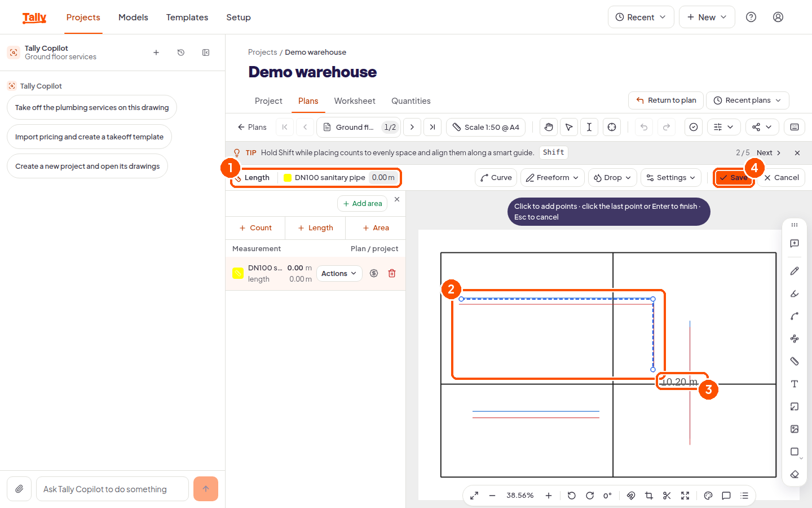Open the Actions dropdown for DN100
This screenshot has height=508, width=812.
[339, 273]
